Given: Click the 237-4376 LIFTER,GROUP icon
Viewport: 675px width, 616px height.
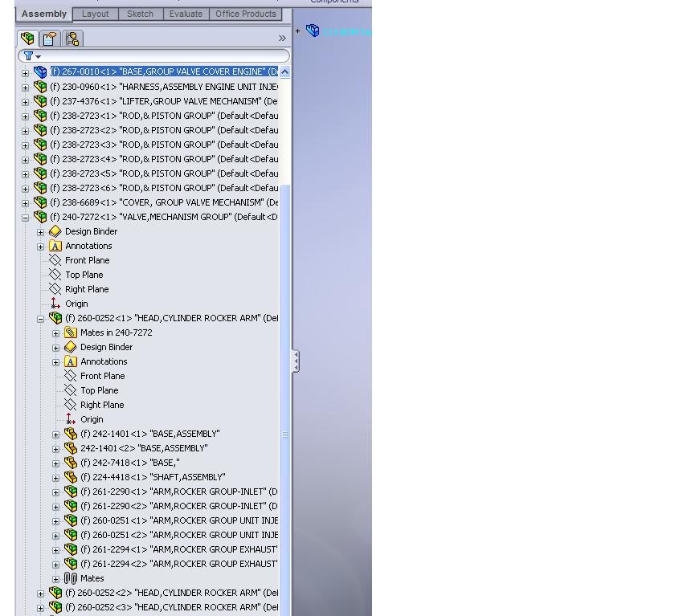Looking at the screenshot, I should tap(40, 101).
